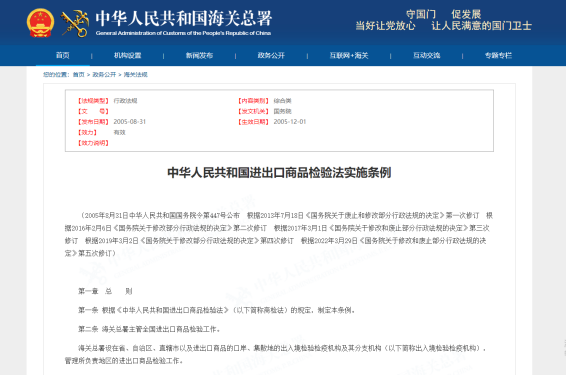Image resolution: width=566 pixels, height=375 pixels.
Task: Click the 【文号】 label
Action: [93, 111]
